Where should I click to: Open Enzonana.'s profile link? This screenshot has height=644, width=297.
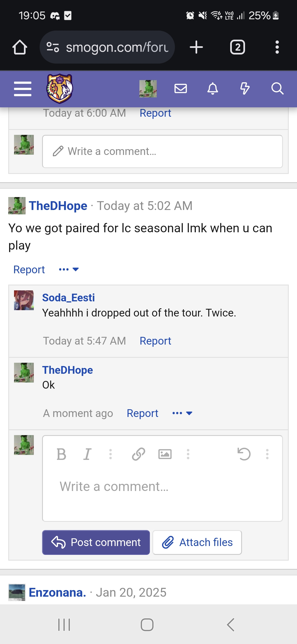tap(57, 592)
